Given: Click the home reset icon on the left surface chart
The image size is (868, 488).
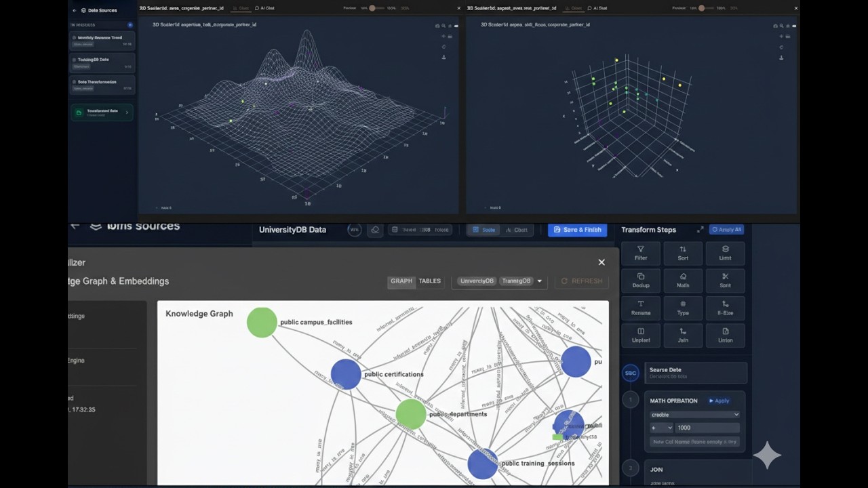Looking at the screenshot, I should 450,26.
